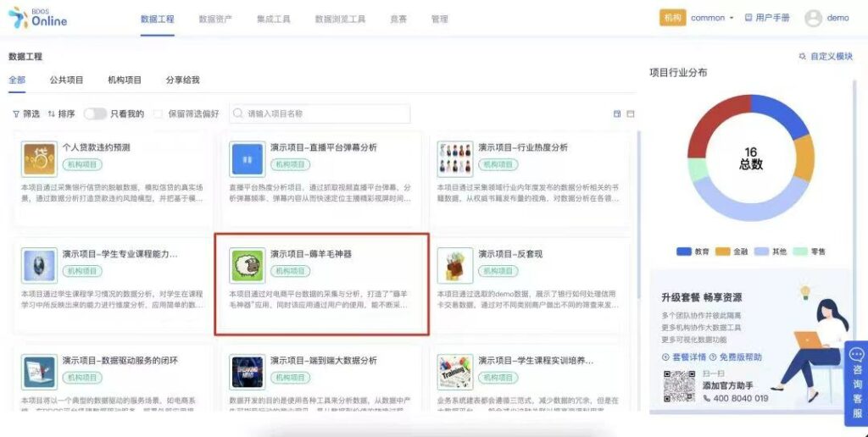Viewport: 868px width, 437px height.
Task: Click the BDOS Online logo
Action: click(x=37, y=18)
